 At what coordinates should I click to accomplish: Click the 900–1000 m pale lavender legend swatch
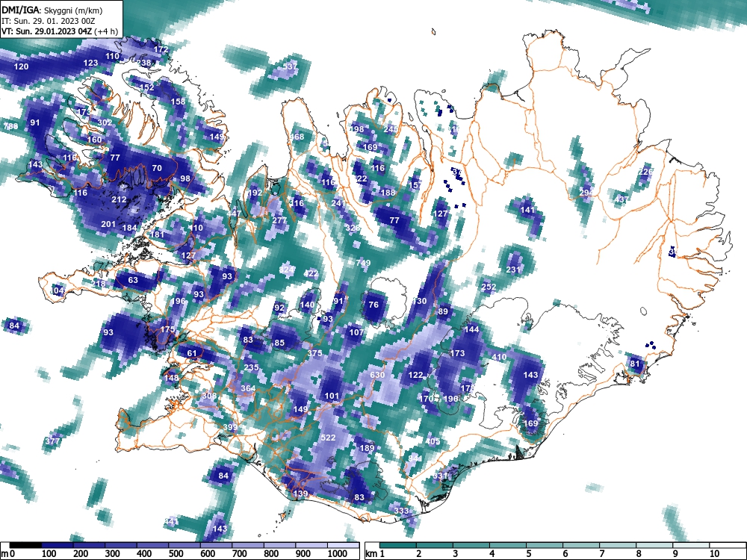click(311, 545)
